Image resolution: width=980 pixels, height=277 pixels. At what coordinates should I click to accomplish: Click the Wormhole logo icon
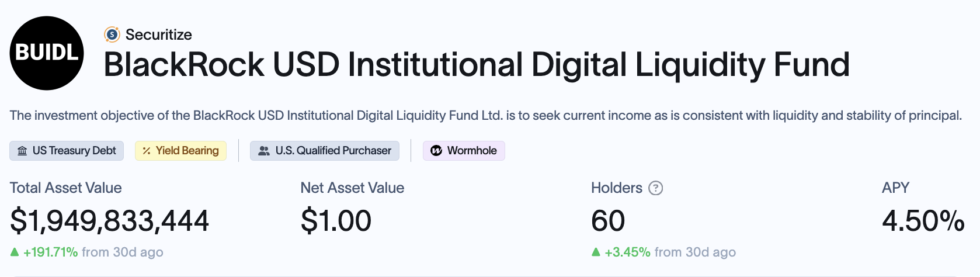pos(436,151)
